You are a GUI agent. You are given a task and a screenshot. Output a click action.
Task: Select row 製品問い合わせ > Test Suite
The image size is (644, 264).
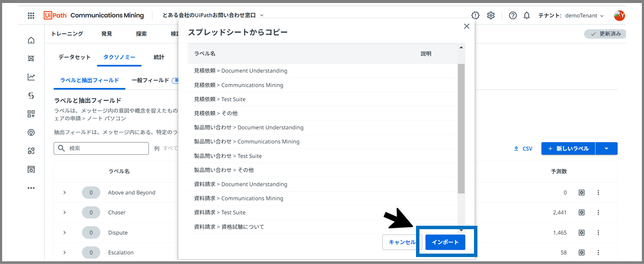(x=322, y=156)
